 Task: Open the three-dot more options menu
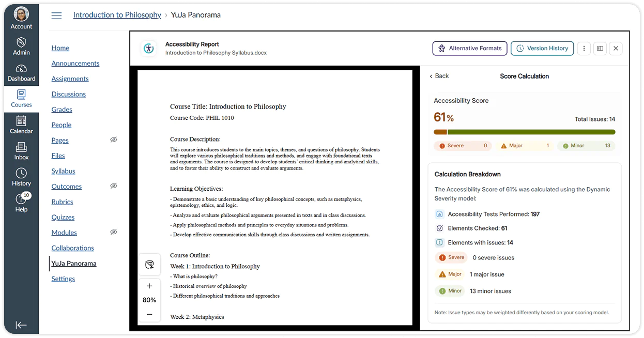tap(584, 49)
